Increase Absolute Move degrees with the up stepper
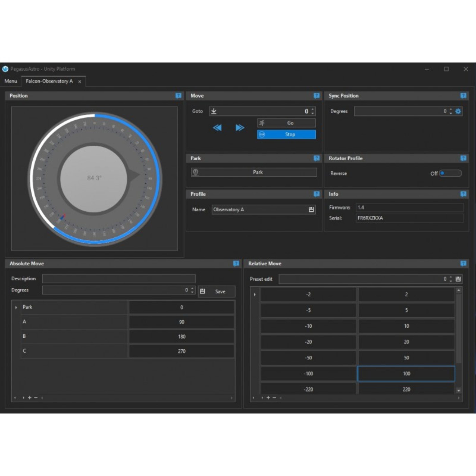This screenshot has width=476, height=476. coord(192,288)
